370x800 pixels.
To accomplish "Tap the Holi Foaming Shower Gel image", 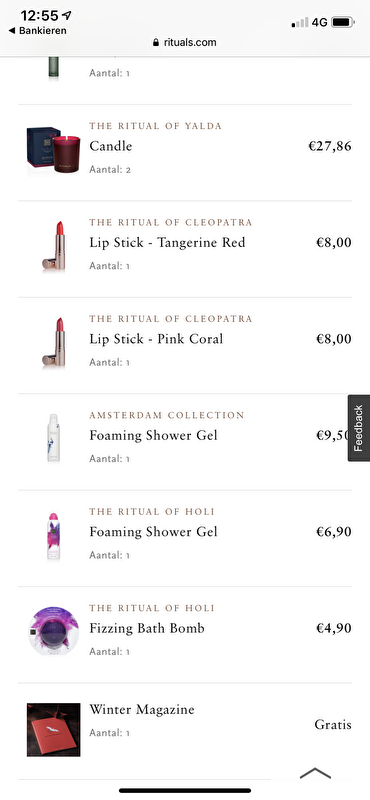I will [x=54, y=536].
